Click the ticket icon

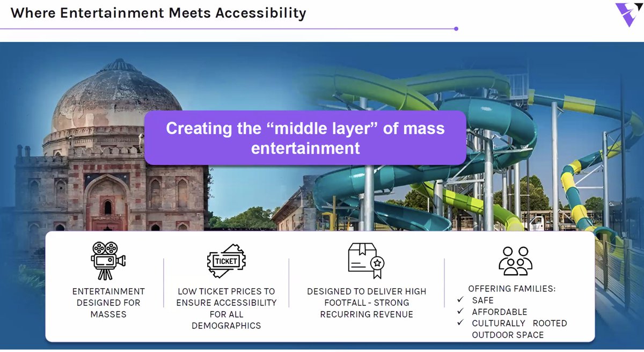pyautogui.click(x=226, y=261)
